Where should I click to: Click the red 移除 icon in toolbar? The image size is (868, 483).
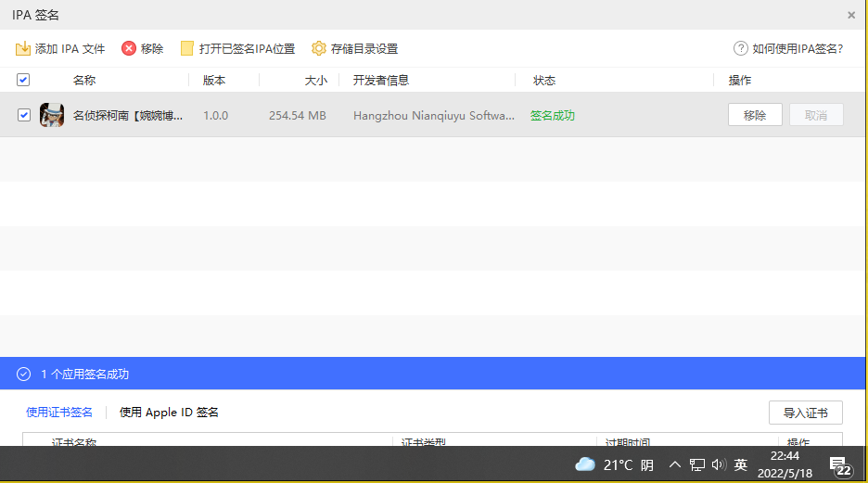click(129, 48)
